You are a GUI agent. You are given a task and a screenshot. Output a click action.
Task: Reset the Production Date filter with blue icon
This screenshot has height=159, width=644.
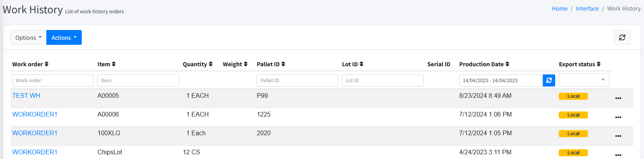click(x=549, y=80)
